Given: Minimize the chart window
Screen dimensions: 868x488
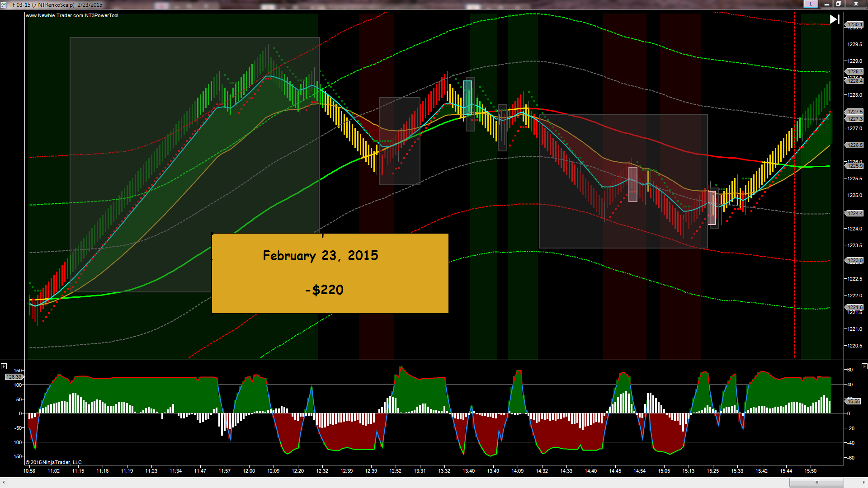Looking at the screenshot, I should coord(826,4).
